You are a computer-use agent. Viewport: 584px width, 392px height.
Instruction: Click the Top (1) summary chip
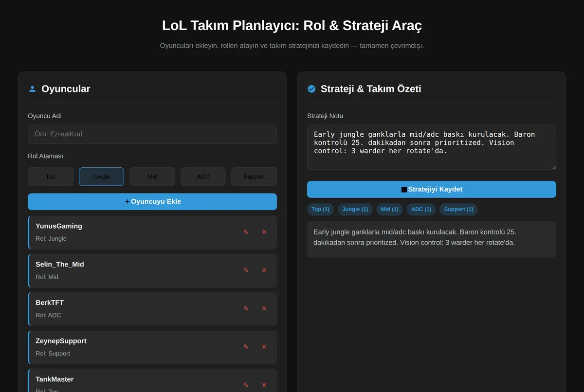[x=320, y=209]
